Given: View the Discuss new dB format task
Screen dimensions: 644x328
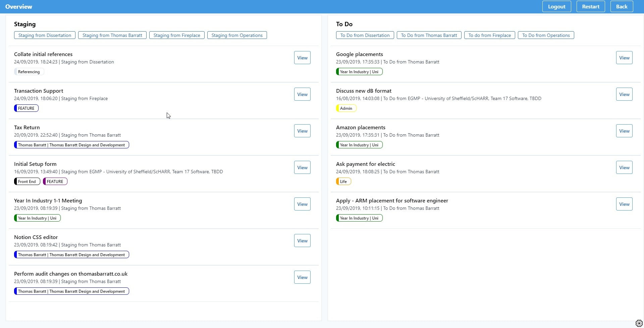Looking at the screenshot, I should (x=624, y=94).
